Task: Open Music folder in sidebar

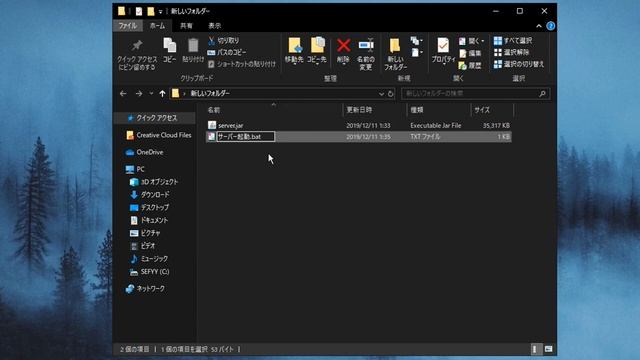Action: tap(149, 259)
